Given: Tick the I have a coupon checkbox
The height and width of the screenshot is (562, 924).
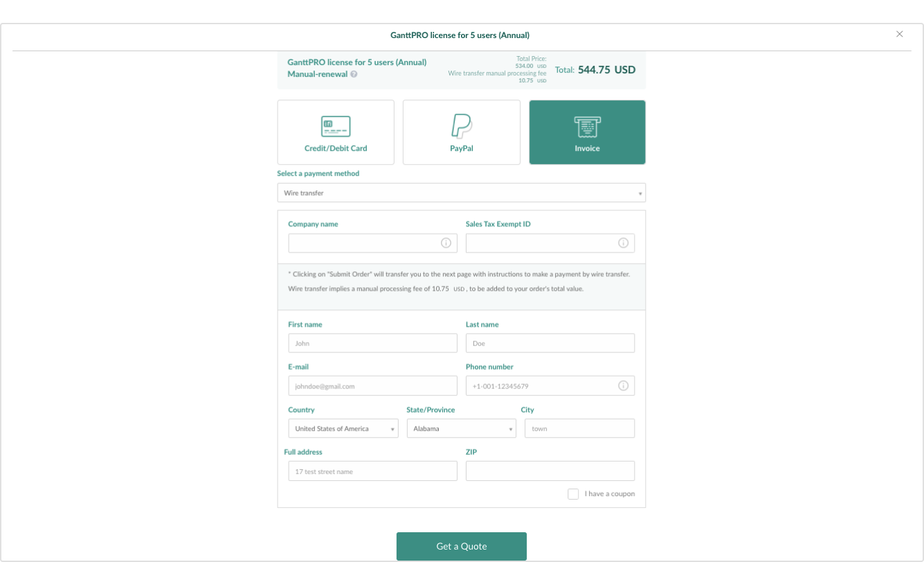Looking at the screenshot, I should [x=573, y=494].
